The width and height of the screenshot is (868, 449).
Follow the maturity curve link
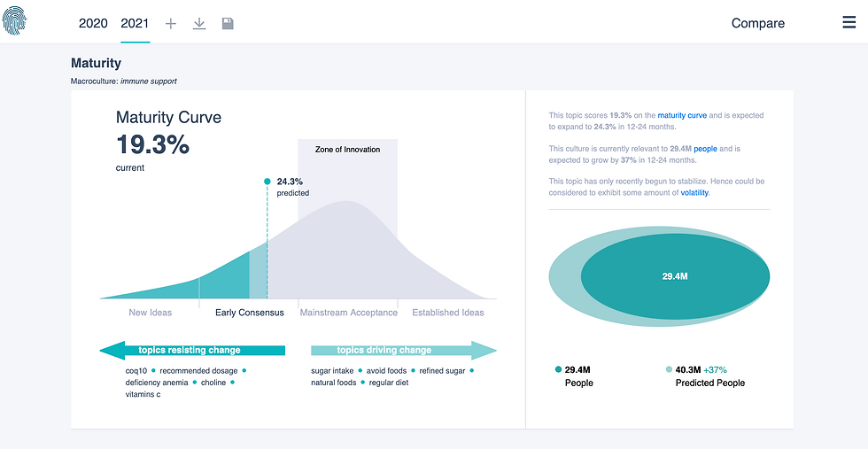(682, 115)
